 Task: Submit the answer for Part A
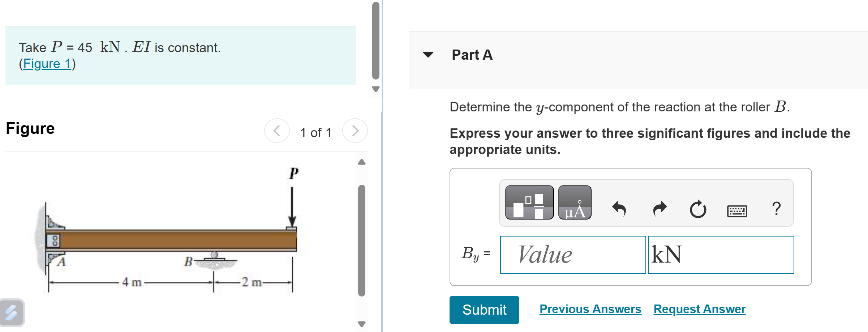(x=484, y=310)
